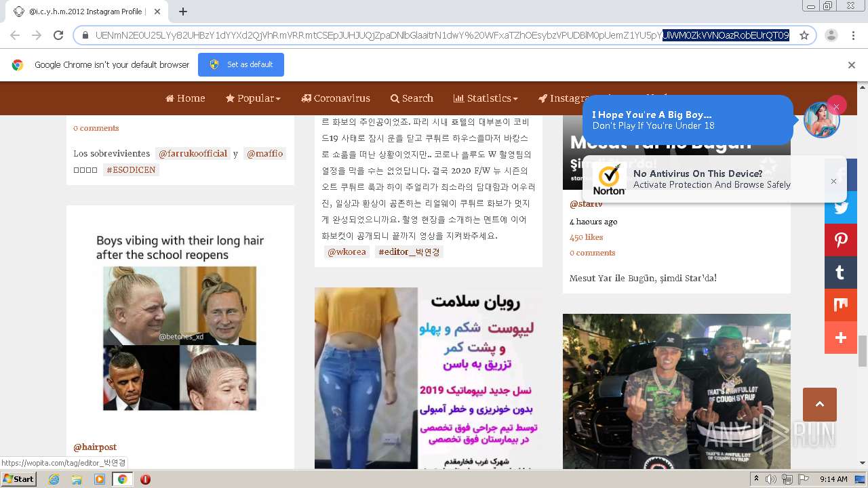868x488 pixels.
Task: Open @hairpost profile link
Action: coord(95,447)
